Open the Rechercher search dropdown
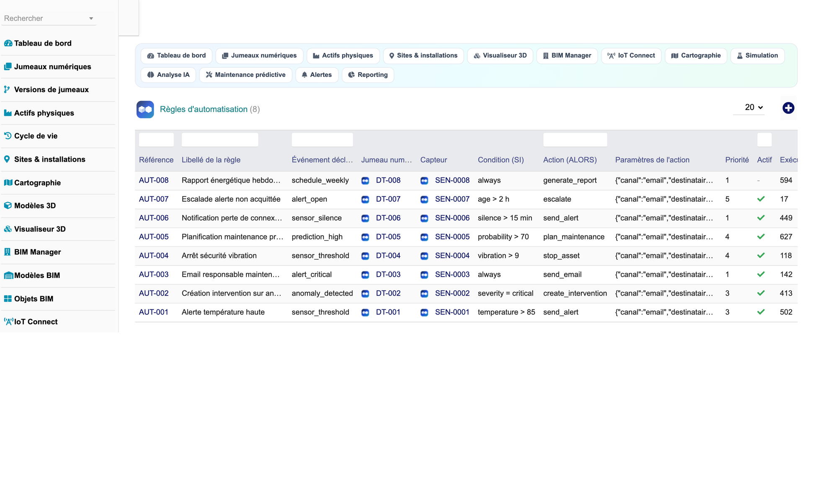Screen dimensions: 815x504 pos(49,18)
